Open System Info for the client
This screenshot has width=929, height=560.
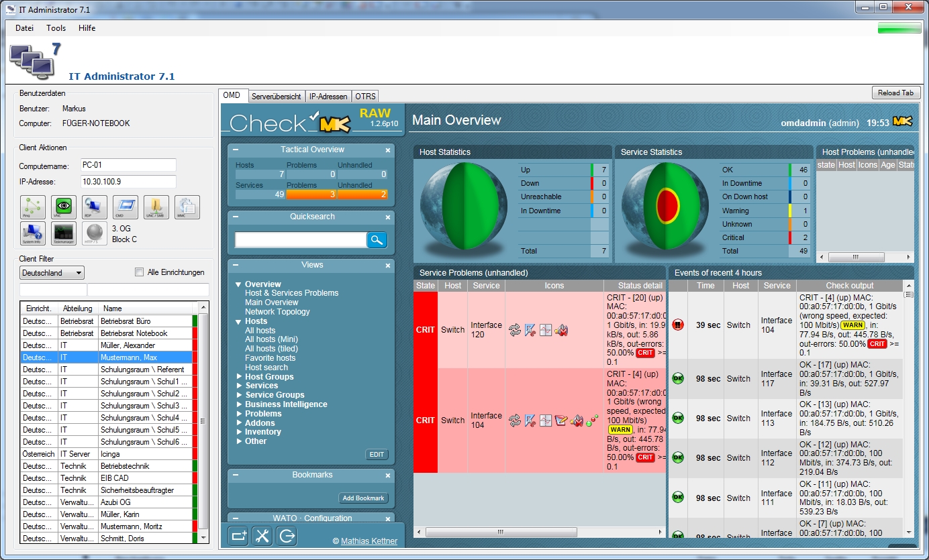[33, 233]
